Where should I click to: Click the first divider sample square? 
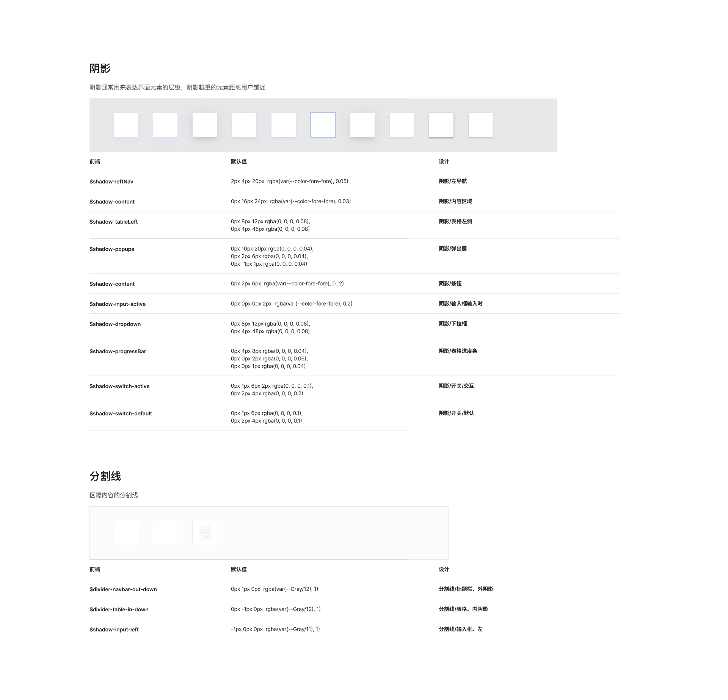126,533
